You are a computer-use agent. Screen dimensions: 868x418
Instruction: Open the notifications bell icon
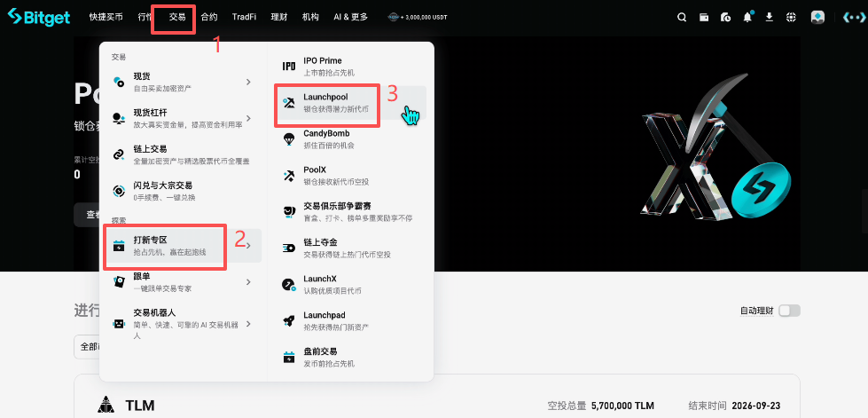point(748,17)
